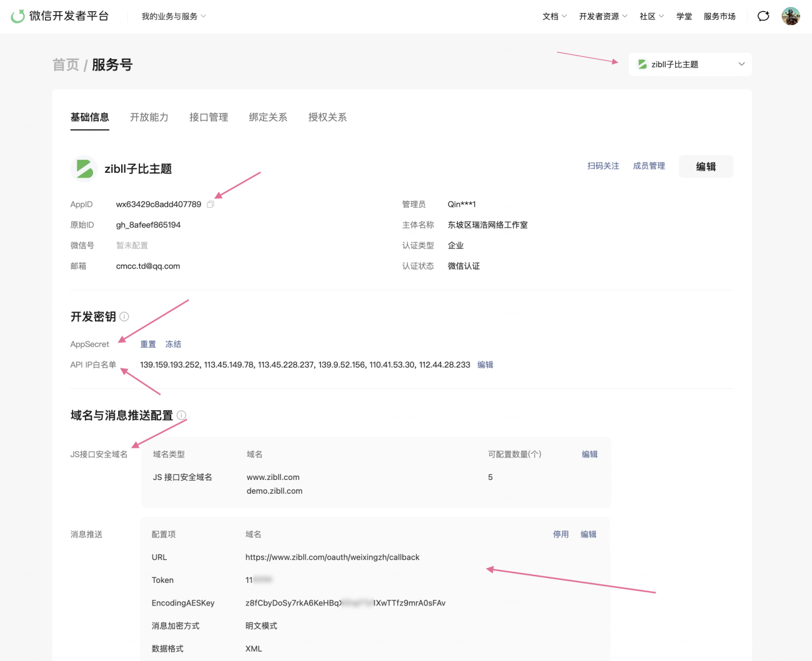Open the 开发者资源 dropdown menu

click(x=603, y=16)
